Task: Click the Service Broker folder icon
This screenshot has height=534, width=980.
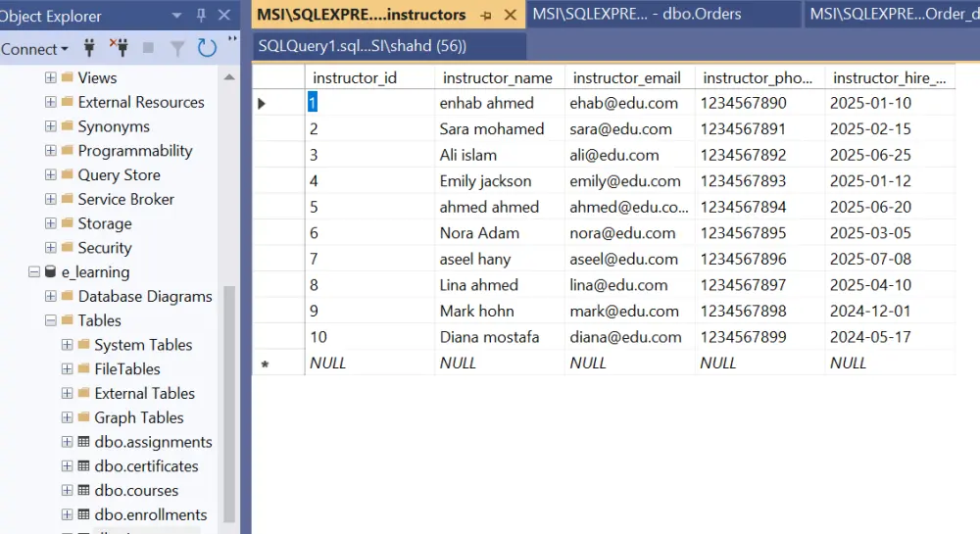Action: [x=68, y=199]
